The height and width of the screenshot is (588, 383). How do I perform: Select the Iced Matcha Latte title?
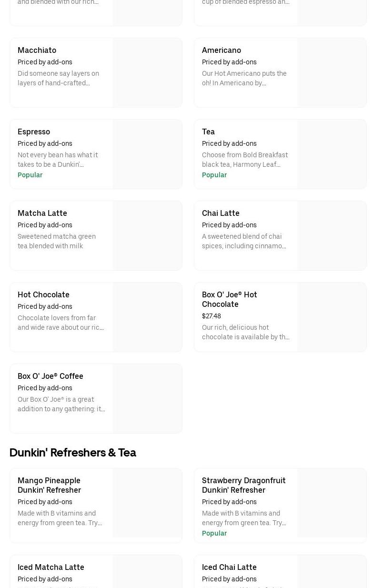[x=50, y=567]
